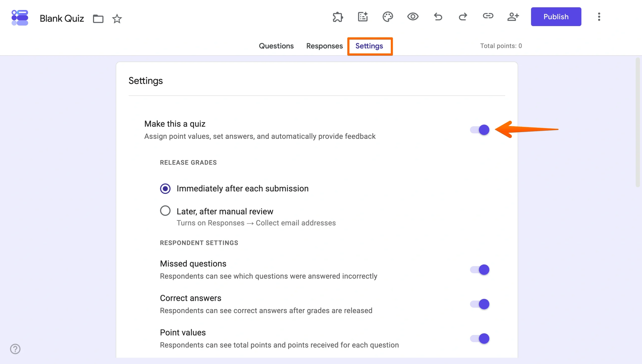Redo the last change
642x364 pixels.
463,17
